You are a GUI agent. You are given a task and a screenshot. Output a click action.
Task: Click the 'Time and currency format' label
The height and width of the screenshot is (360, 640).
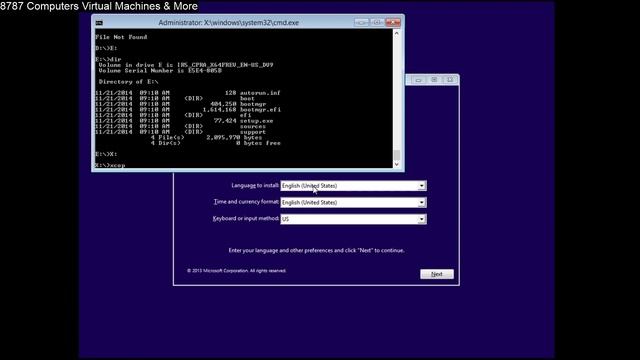pos(246,202)
